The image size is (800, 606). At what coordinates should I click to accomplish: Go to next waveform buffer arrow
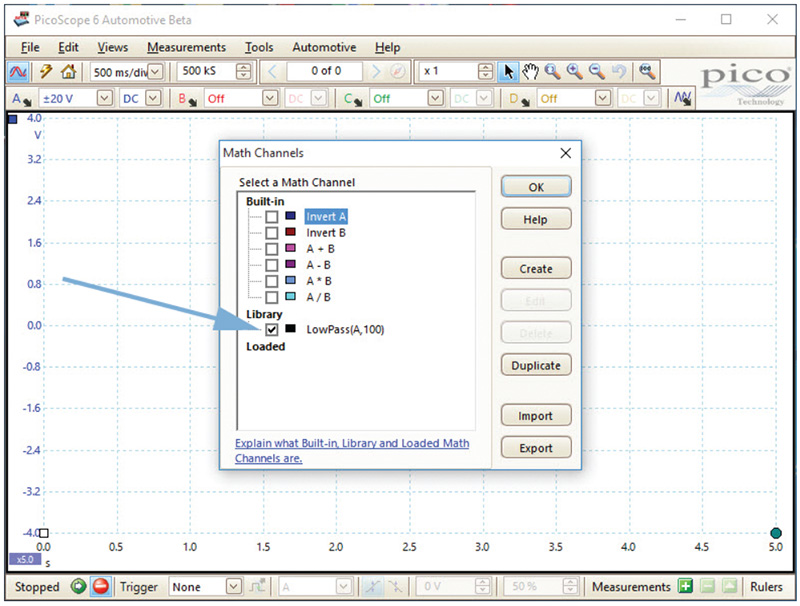[x=376, y=71]
